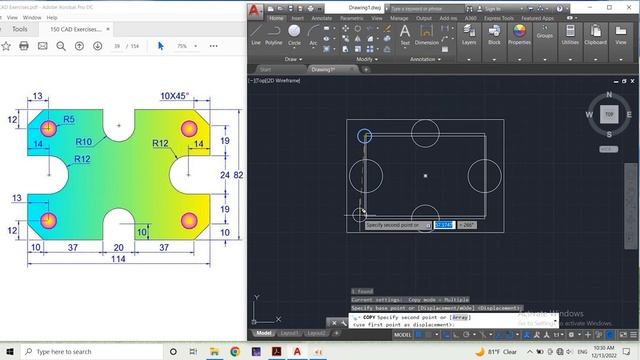Switch to the Insert ribbon tab
Viewport: 640px width, 360px height.
pos(297,18)
